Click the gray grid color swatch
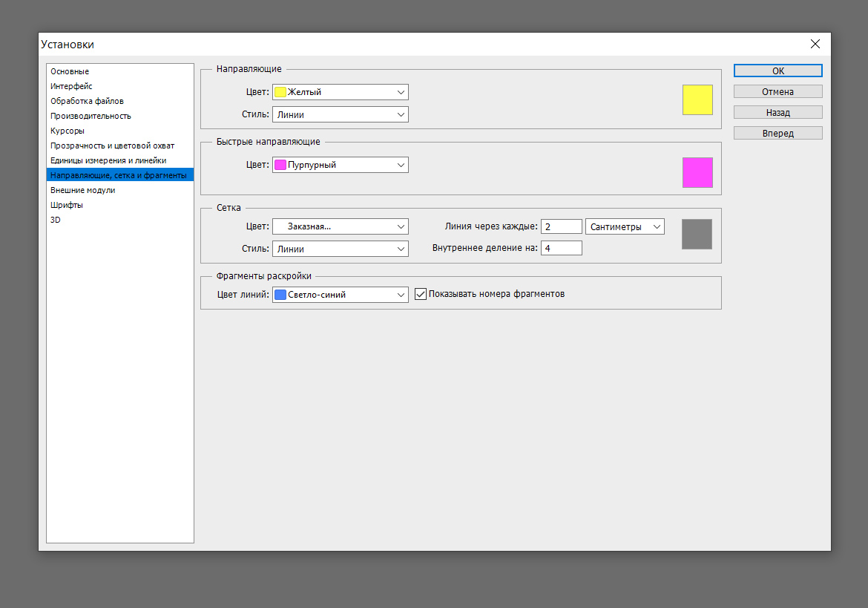Image resolution: width=868 pixels, height=608 pixels. (x=697, y=234)
